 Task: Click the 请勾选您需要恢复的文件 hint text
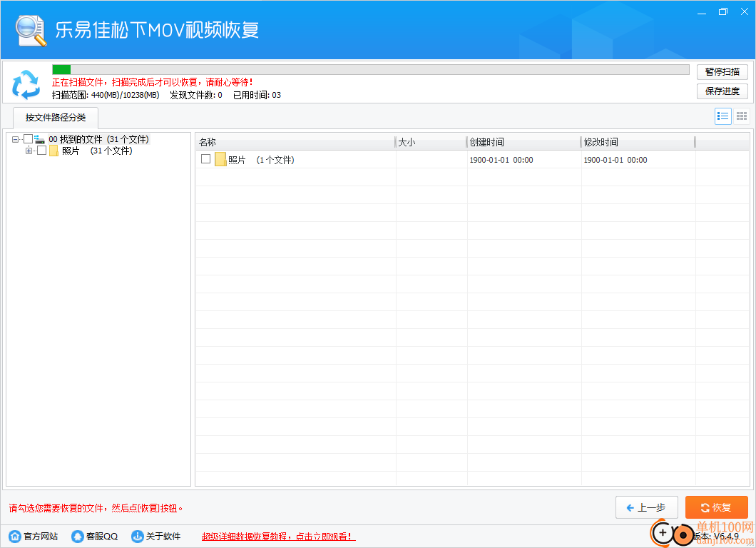tap(96, 508)
